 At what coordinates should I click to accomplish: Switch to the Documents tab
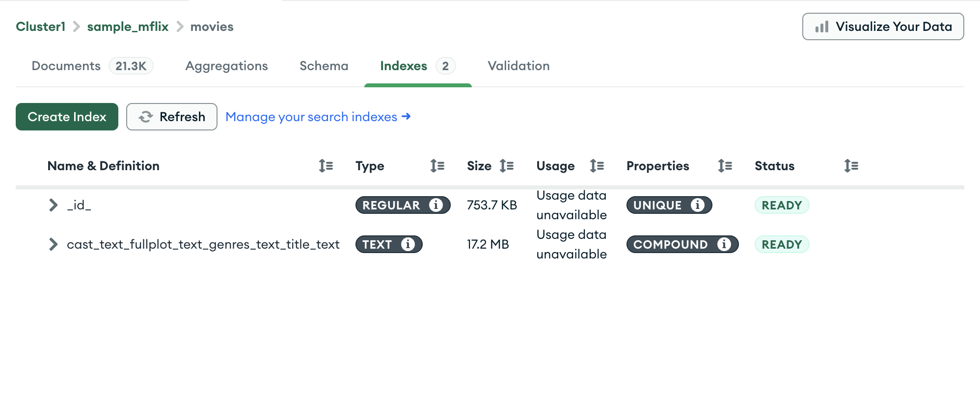coord(66,66)
